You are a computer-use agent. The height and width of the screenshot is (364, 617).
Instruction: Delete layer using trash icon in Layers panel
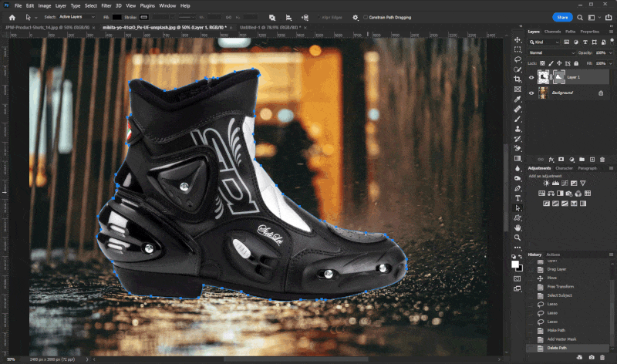coord(602,160)
